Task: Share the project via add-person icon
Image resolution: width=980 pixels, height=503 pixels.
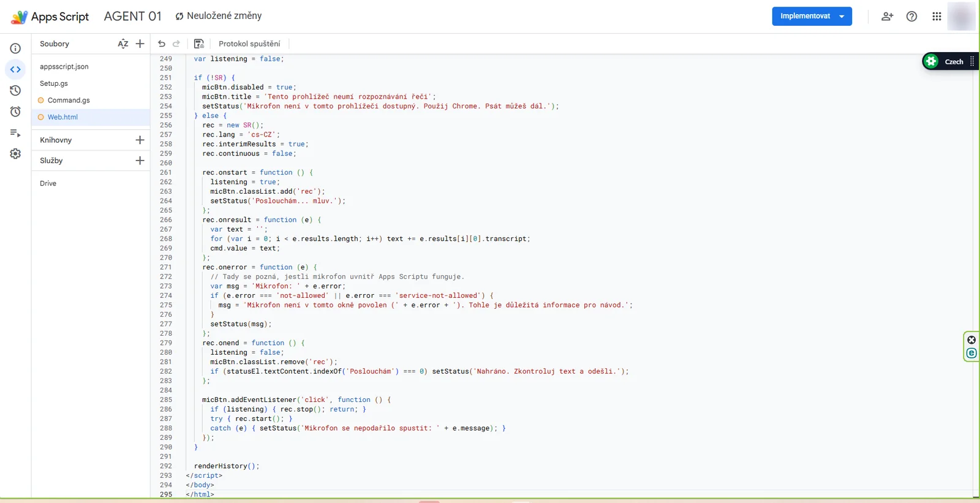Action: (887, 17)
